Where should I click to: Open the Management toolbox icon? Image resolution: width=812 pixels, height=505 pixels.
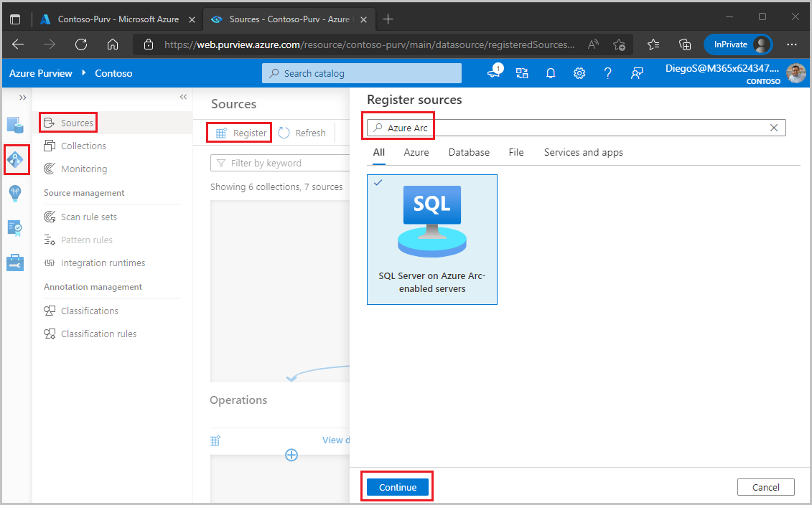tap(16, 263)
